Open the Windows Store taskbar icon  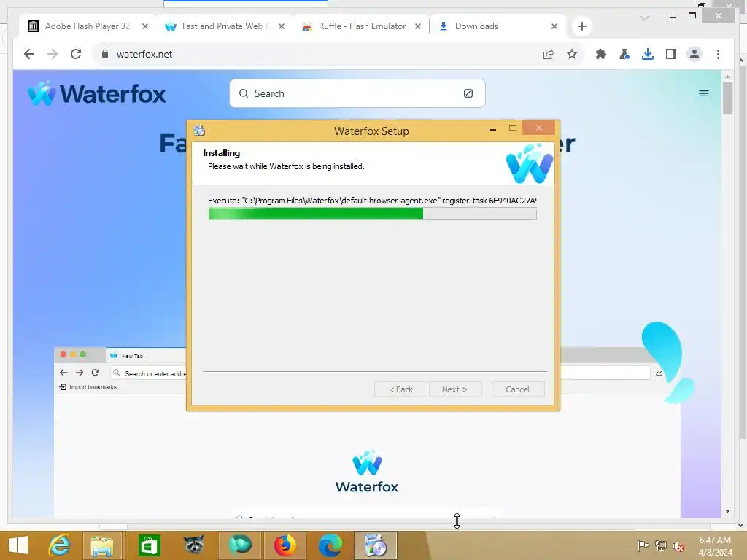pos(149,545)
